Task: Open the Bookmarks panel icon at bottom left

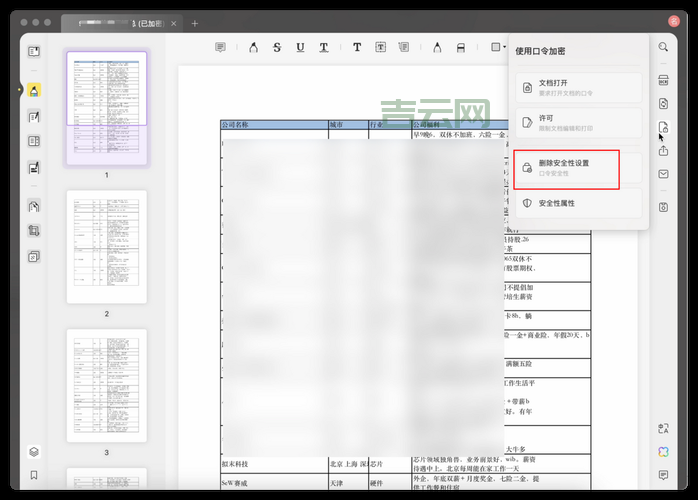Action: click(x=34, y=475)
